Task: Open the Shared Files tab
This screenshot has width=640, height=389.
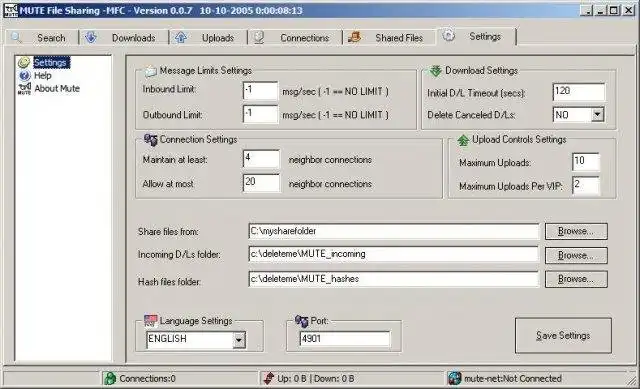Action: pyautogui.click(x=389, y=38)
